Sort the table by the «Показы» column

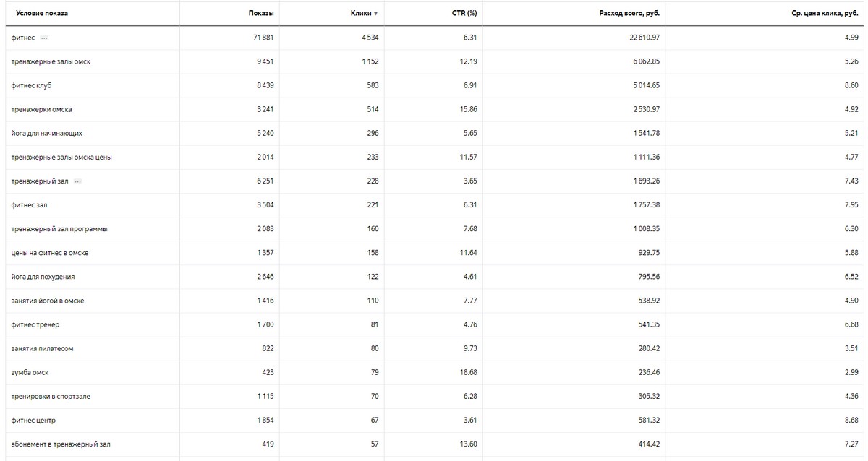260,14
